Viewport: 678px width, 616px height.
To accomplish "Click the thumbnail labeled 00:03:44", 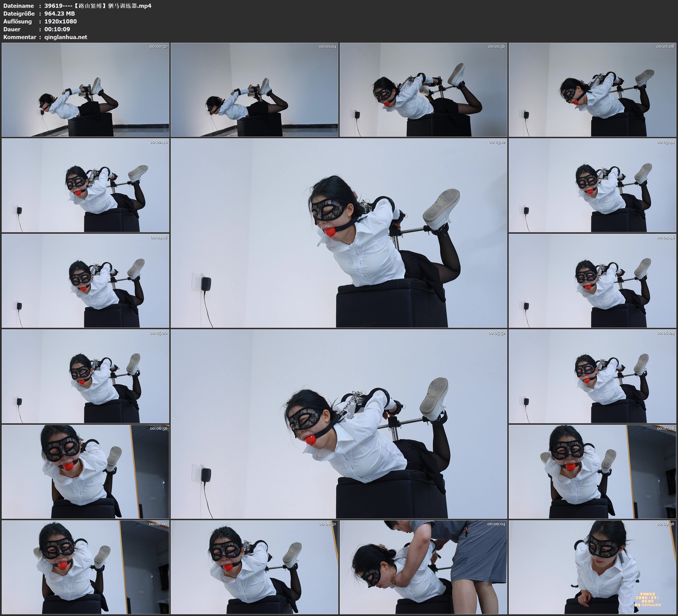I will 593,185.
